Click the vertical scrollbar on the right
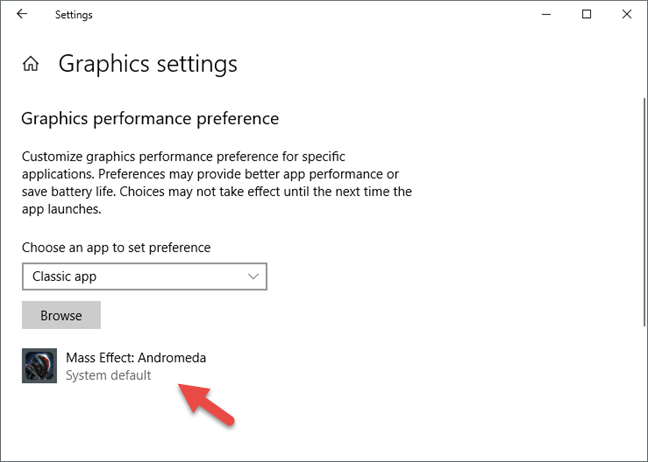 645,212
